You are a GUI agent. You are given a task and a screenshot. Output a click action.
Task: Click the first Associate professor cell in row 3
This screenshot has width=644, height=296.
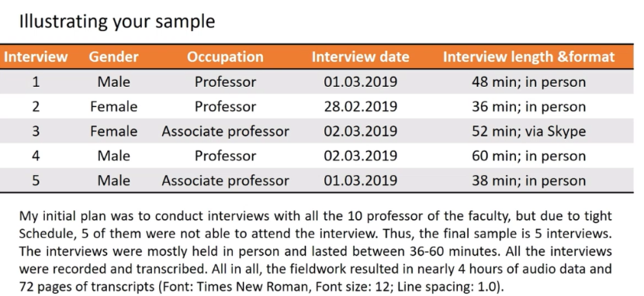pos(225,131)
